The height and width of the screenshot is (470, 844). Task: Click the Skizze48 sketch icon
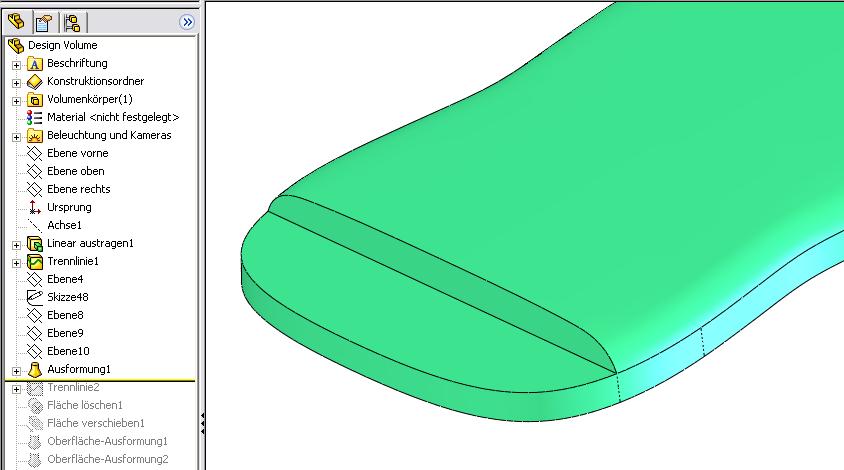coord(34,297)
